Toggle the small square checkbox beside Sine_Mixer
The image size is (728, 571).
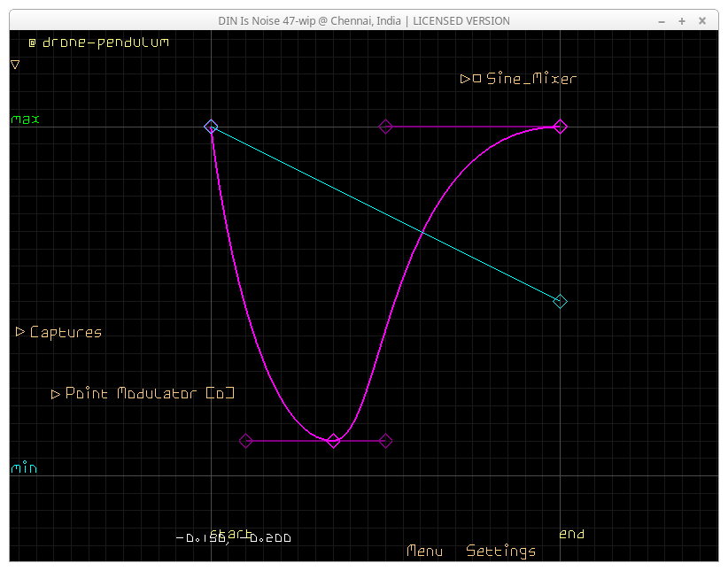click(477, 79)
